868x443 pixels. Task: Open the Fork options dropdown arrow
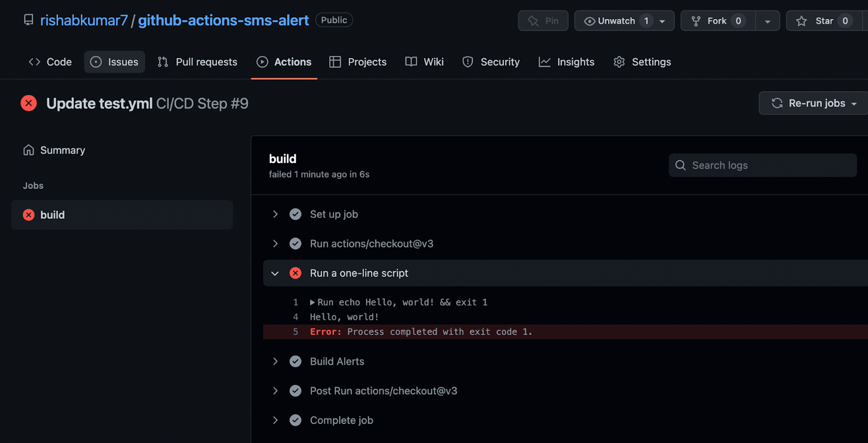pyautogui.click(x=768, y=21)
